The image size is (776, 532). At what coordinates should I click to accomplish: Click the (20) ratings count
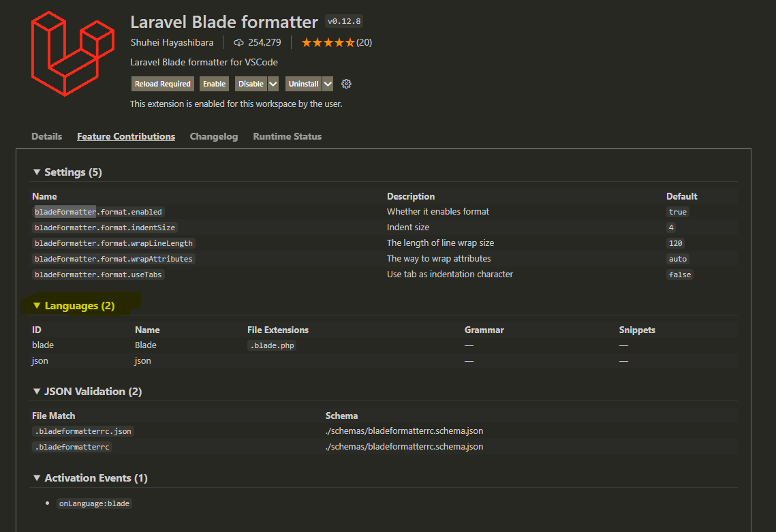pyautogui.click(x=364, y=42)
